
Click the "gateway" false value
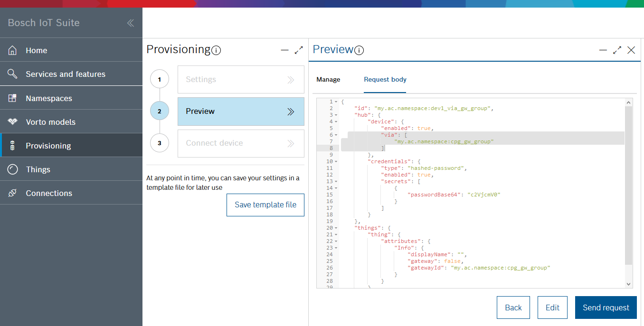point(453,261)
